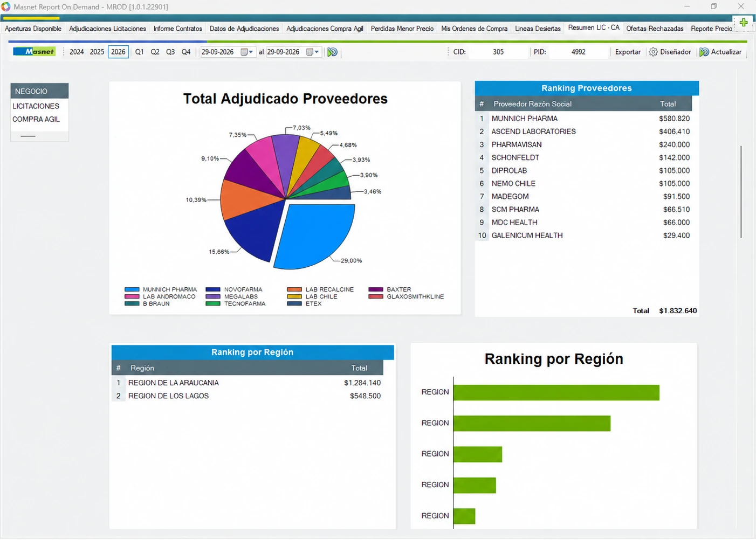Click the Diseñador gear icon
Screen dimensions: 756x540
tap(653, 52)
